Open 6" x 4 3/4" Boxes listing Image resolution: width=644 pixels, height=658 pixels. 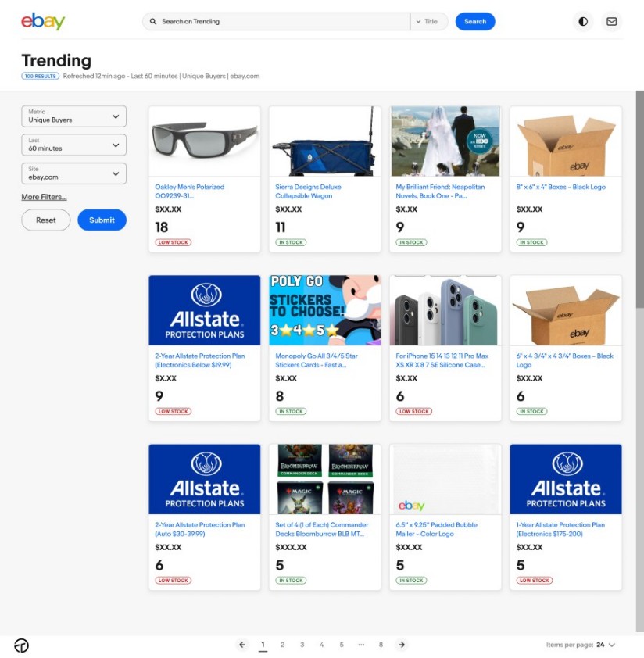564,360
